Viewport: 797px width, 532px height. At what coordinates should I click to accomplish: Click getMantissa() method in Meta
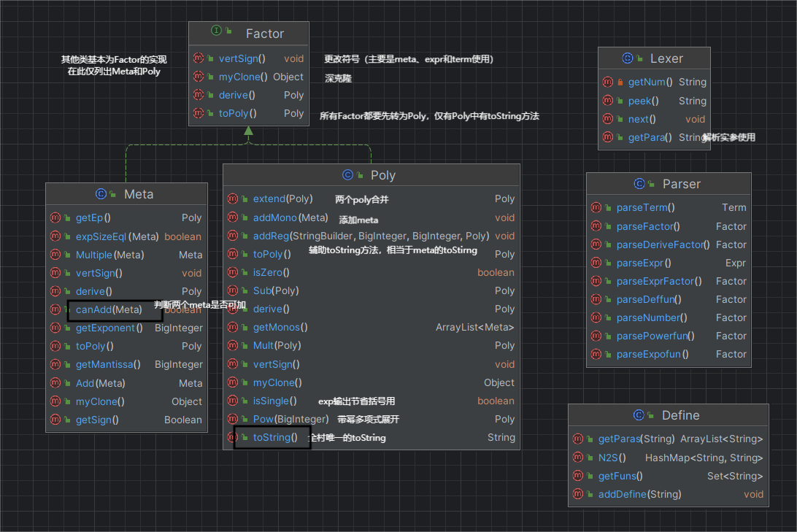coord(108,364)
